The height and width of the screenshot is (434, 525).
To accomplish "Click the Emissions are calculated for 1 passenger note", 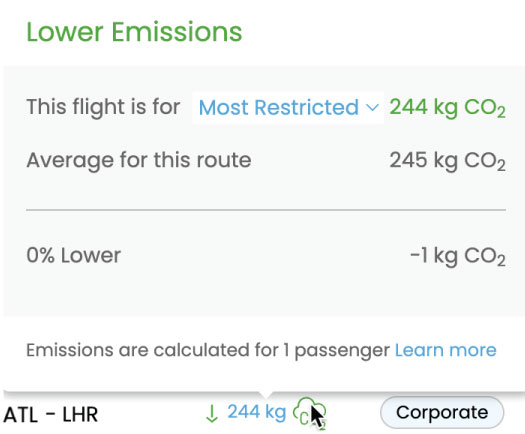I will pyautogui.click(x=208, y=351).
